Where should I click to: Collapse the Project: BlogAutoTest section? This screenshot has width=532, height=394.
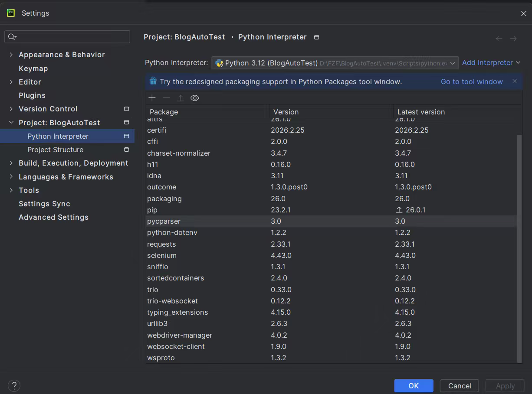[11, 123]
